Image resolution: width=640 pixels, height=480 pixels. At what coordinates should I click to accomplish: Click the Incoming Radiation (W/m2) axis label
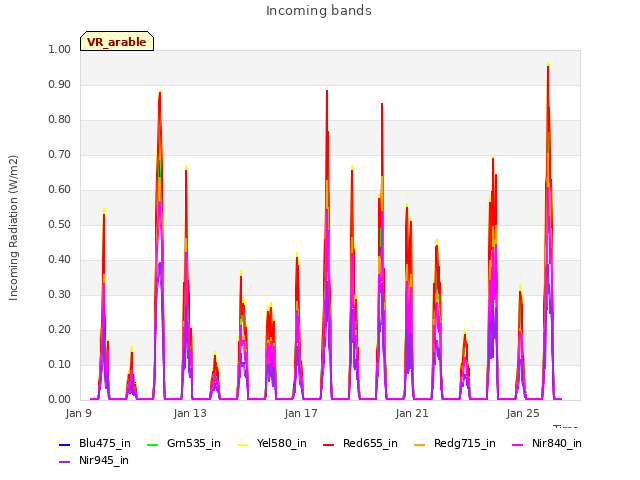click(x=13, y=228)
